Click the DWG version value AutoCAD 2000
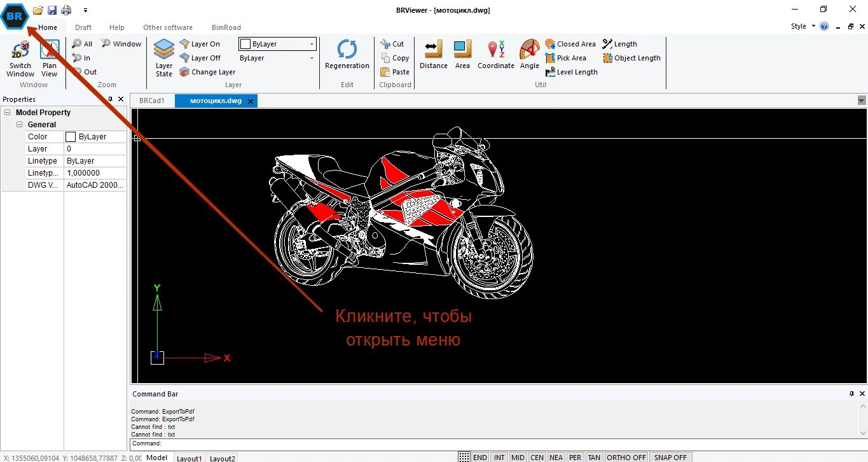Image resolution: width=868 pixels, height=462 pixels. click(x=95, y=185)
